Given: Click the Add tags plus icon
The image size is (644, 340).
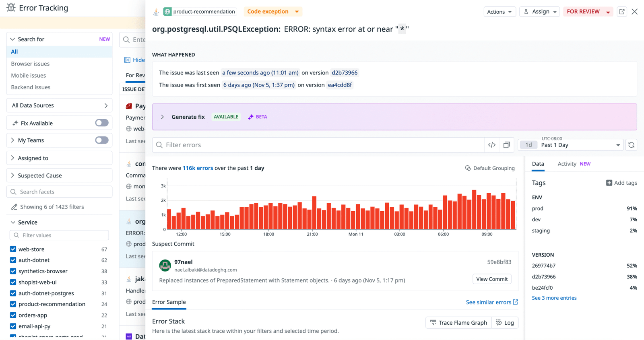Looking at the screenshot, I should (x=609, y=183).
